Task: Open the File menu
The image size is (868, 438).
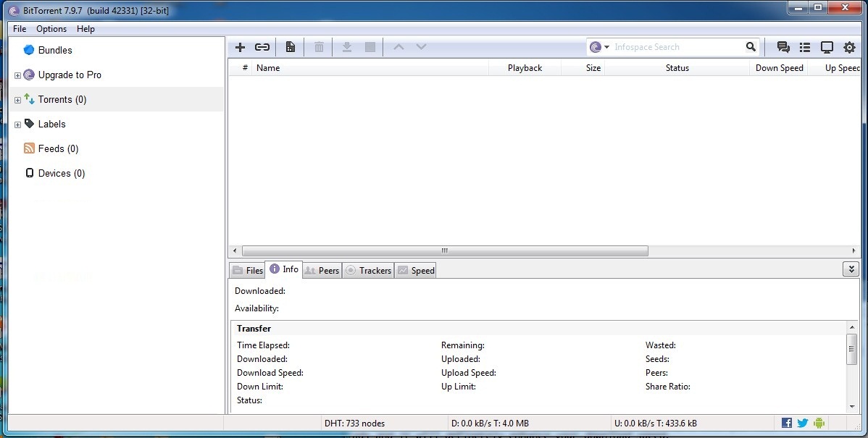Action: pos(20,29)
